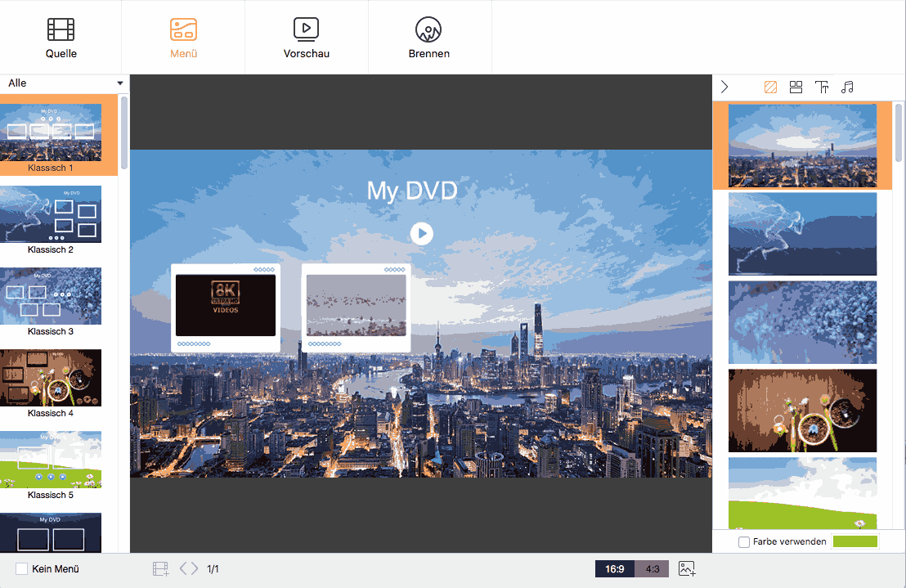Click the play button in menu preview
This screenshot has height=588, width=906.
(x=422, y=234)
